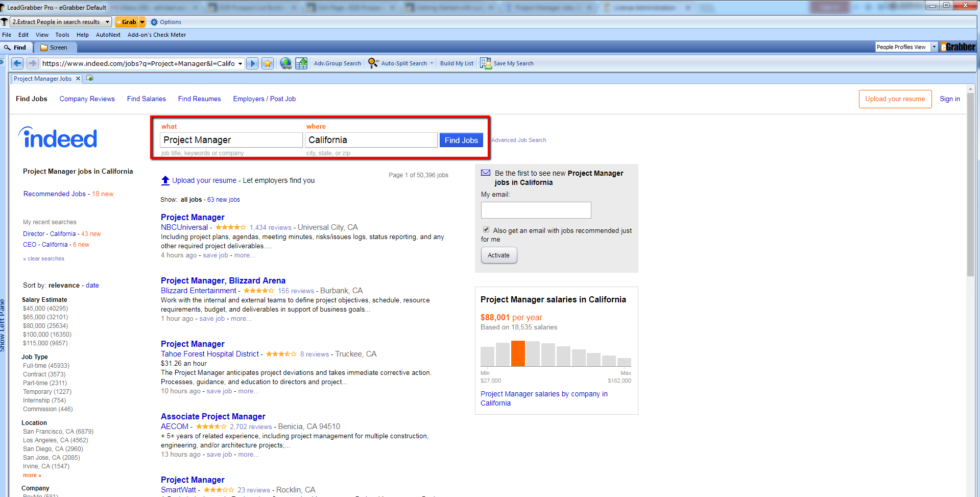Enable jobs recommended for me checkbox
This screenshot has height=497, width=980.
pos(486,229)
